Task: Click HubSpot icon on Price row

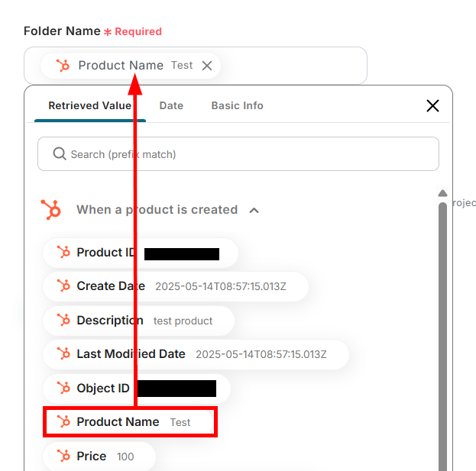Action: tap(63, 456)
